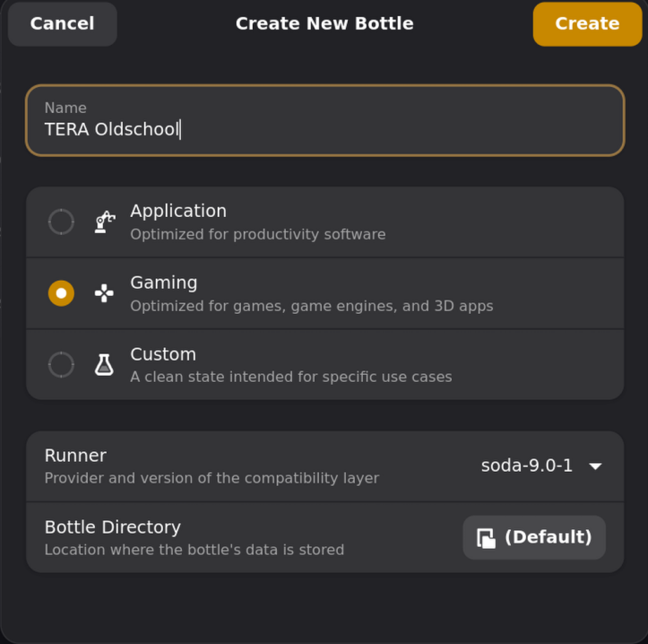648x644 pixels.
Task: Click the gamepad Gaming icon
Action: tap(105, 293)
